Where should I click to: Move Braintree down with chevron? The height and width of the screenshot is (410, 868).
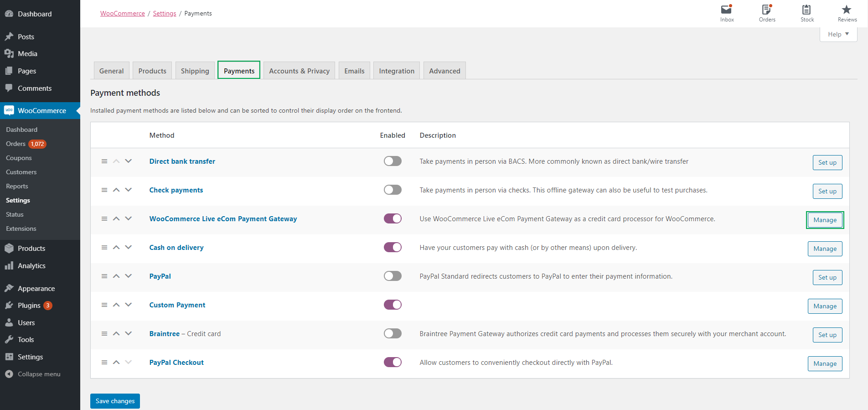point(129,333)
